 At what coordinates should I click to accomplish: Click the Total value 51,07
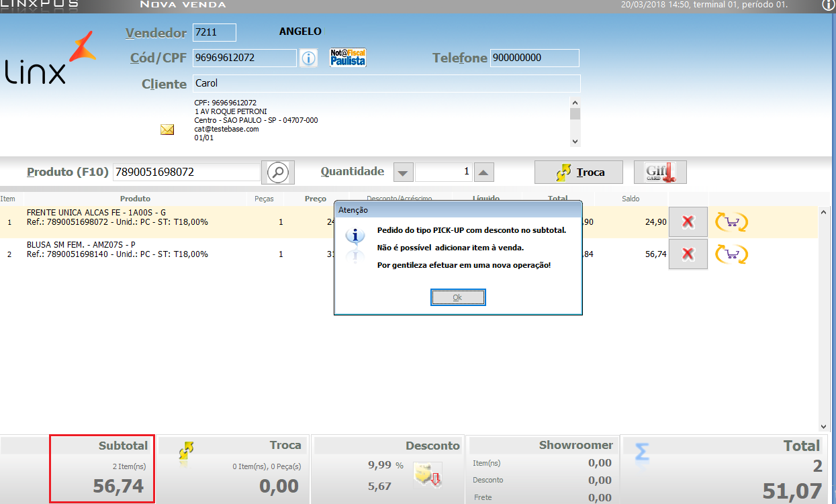coord(792,492)
